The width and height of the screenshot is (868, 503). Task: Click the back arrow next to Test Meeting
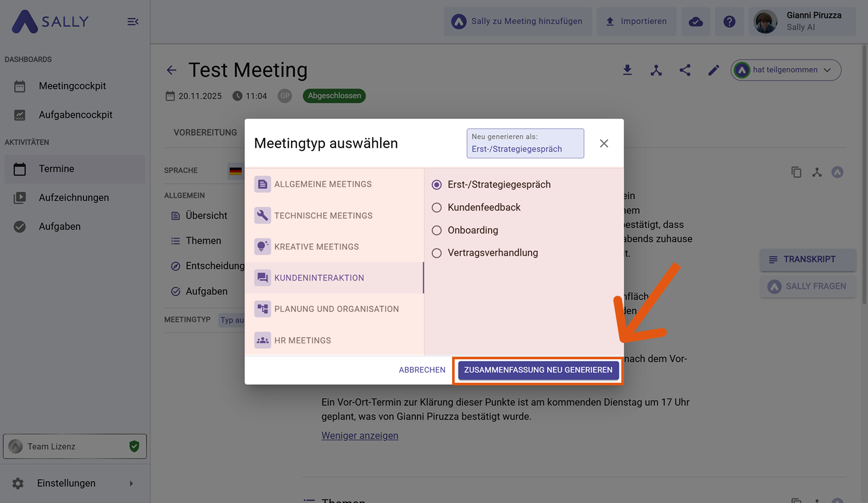(x=172, y=70)
